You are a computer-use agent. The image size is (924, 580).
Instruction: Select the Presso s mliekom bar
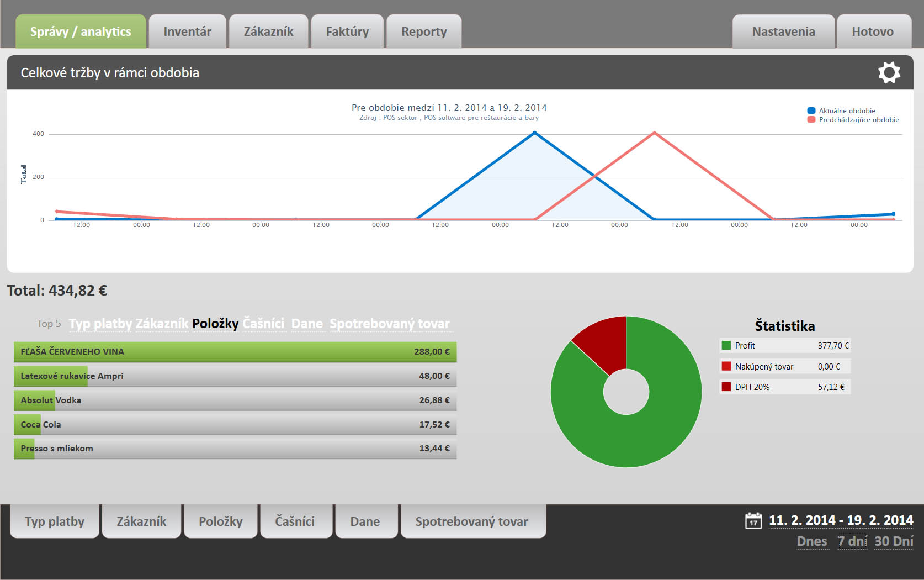click(235, 449)
